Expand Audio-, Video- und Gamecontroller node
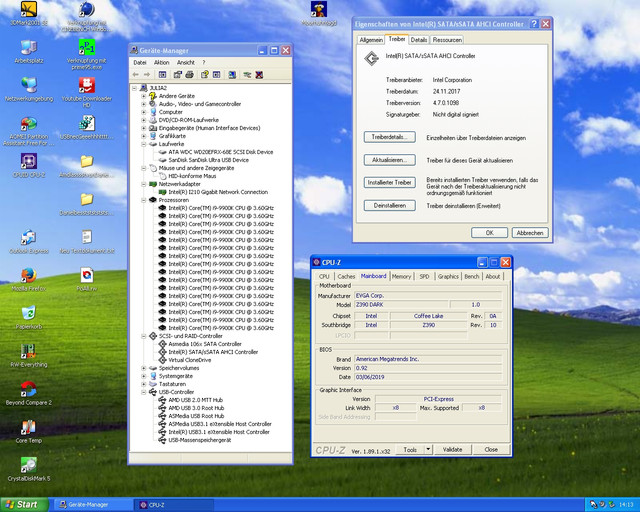Image resolution: width=640 pixels, height=512 pixels. [x=143, y=104]
